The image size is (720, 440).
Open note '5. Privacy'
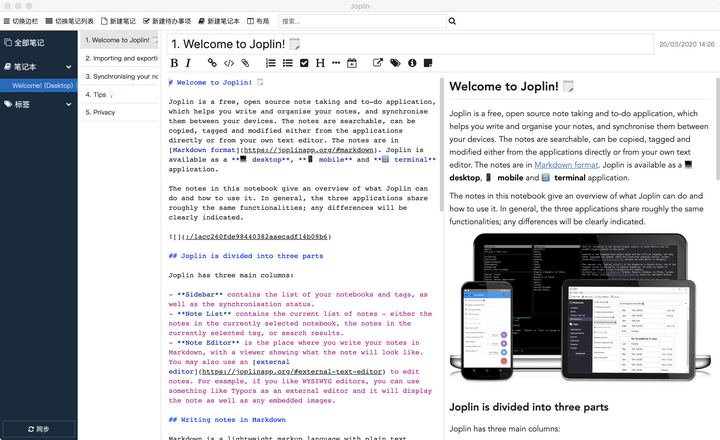click(119, 112)
